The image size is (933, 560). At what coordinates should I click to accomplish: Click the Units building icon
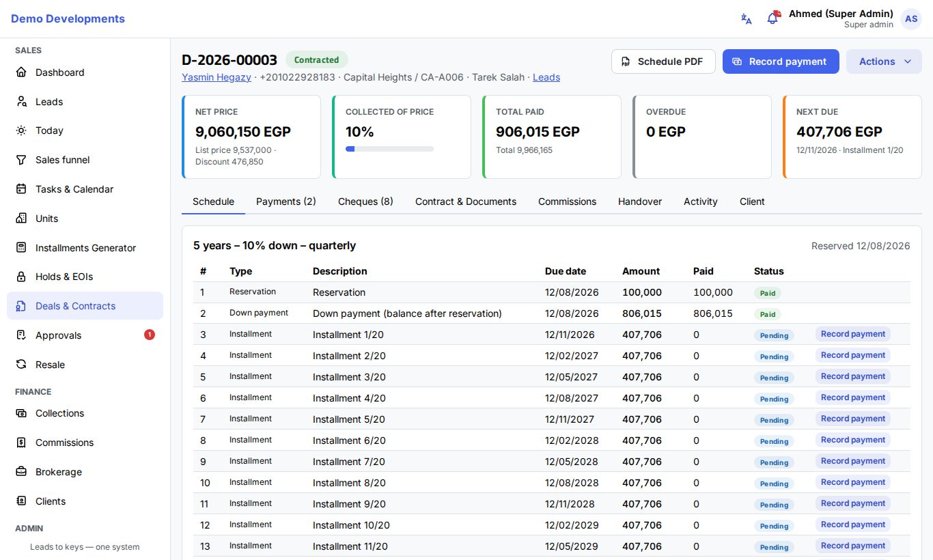coord(21,219)
